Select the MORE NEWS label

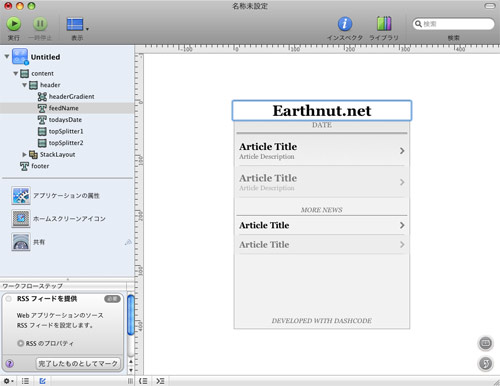322,210
